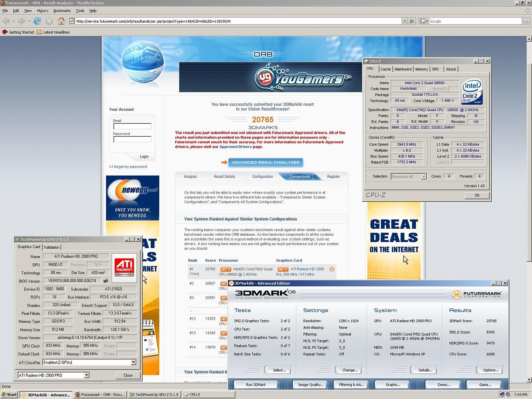
Task: Switch to CPU-Z taskbar button
Action: (208, 395)
